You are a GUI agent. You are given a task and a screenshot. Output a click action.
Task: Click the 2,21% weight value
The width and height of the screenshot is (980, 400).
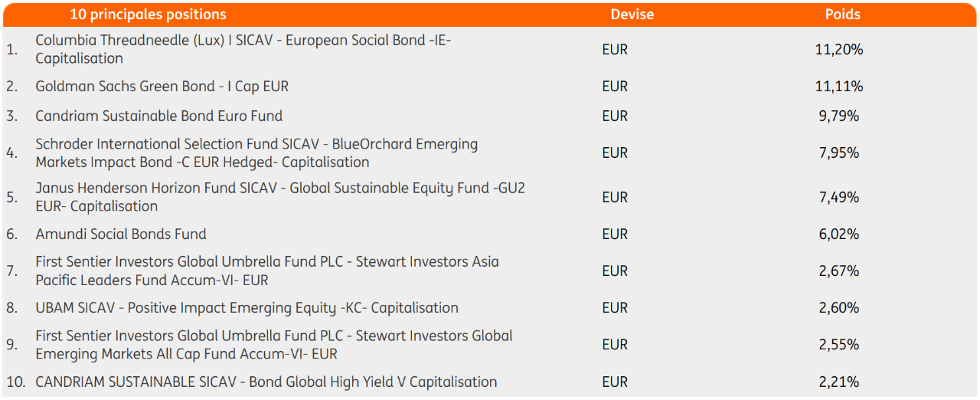[x=839, y=382]
